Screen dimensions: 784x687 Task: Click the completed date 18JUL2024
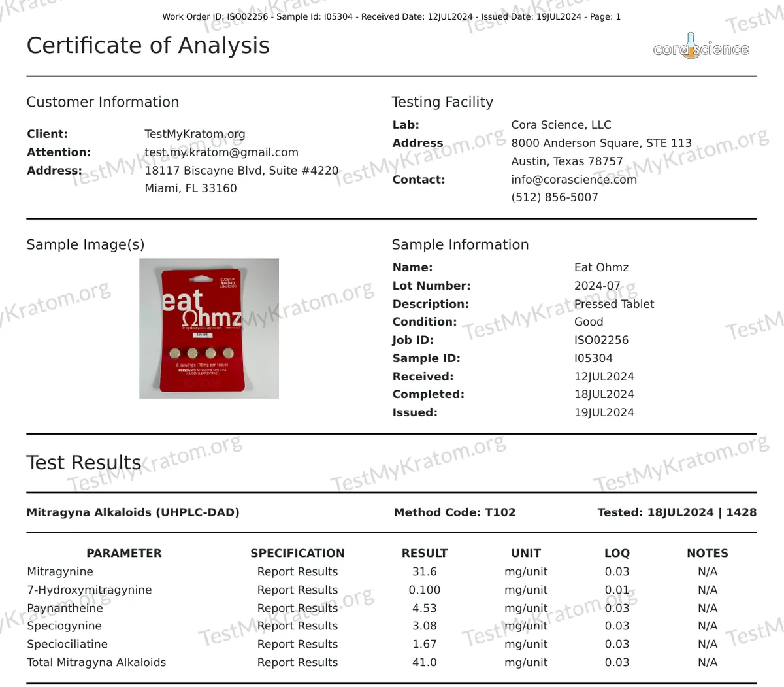coord(604,394)
